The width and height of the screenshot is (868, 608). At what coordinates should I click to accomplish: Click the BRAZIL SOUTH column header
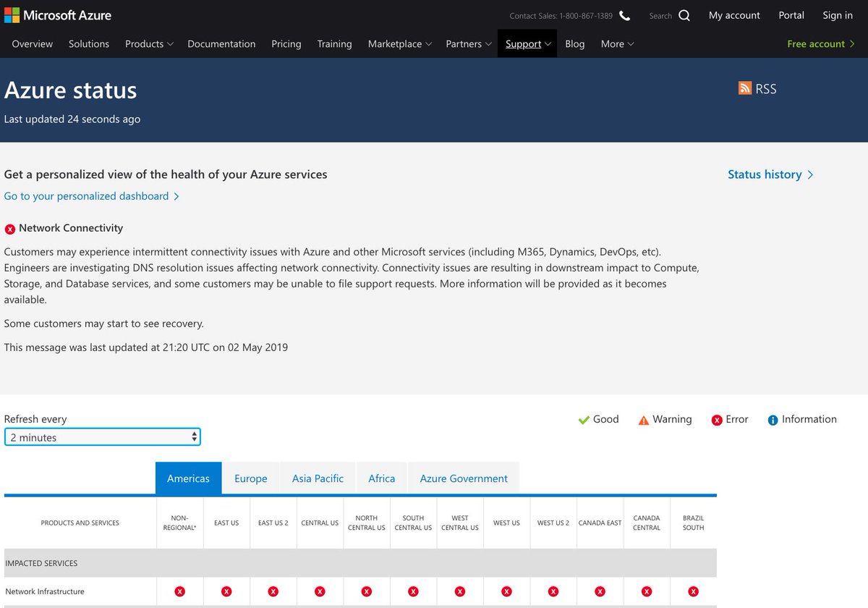[693, 523]
